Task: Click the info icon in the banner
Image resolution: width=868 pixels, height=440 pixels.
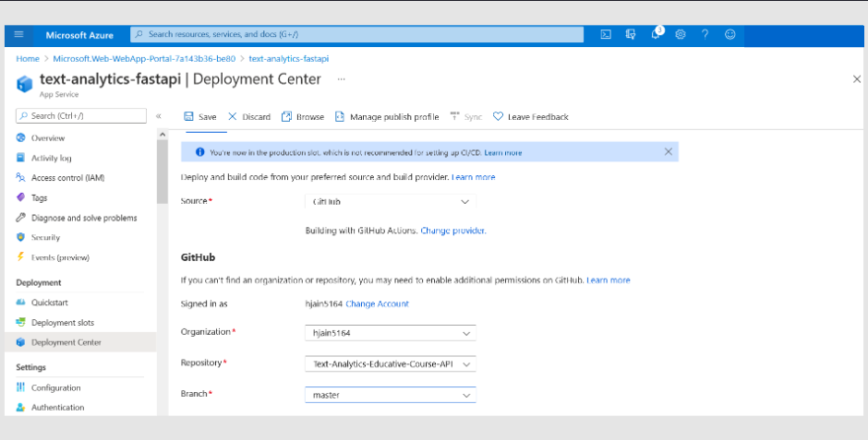Action: [x=199, y=152]
